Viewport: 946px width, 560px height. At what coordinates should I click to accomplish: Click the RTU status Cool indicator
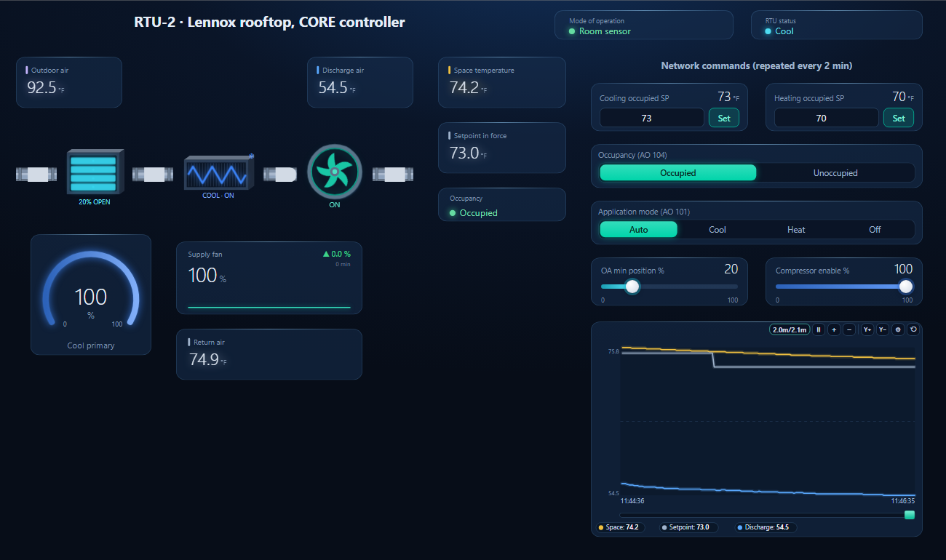point(837,25)
